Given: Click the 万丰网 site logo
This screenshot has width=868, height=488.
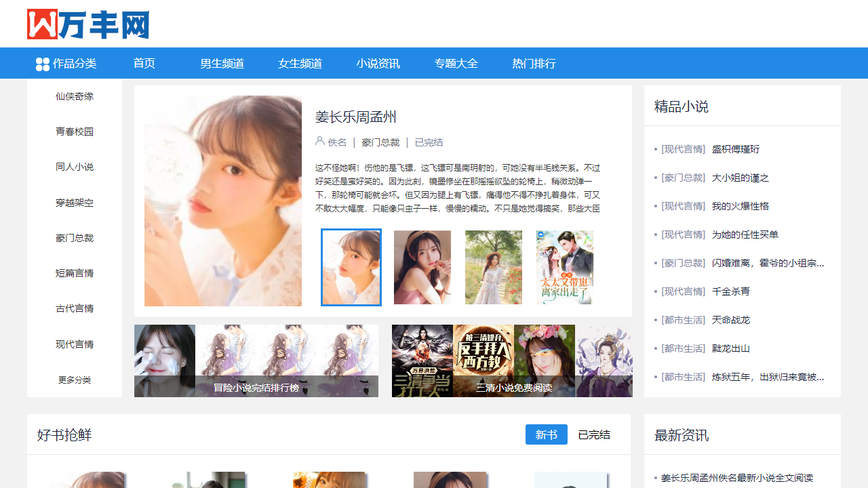Looking at the screenshot, I should pos(88,24).
